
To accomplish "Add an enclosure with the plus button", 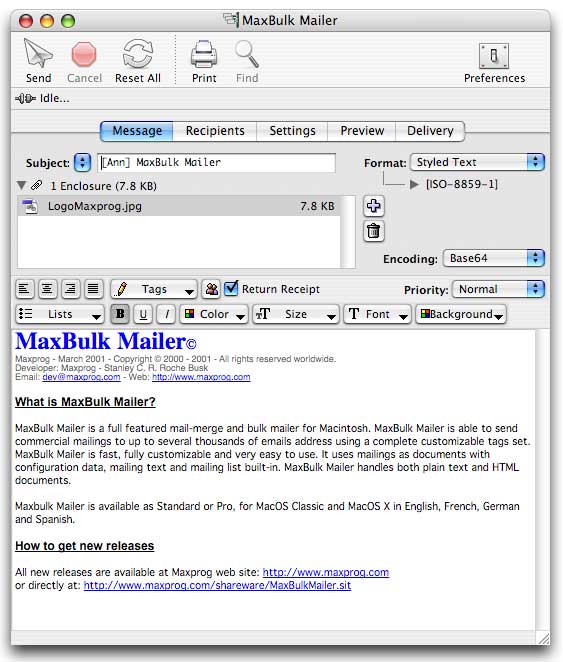I will click(374, 206).
